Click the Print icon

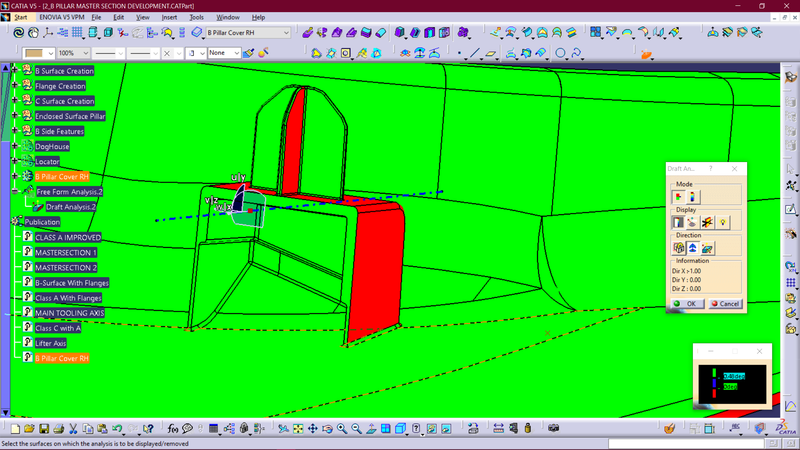tap(59, 429)
